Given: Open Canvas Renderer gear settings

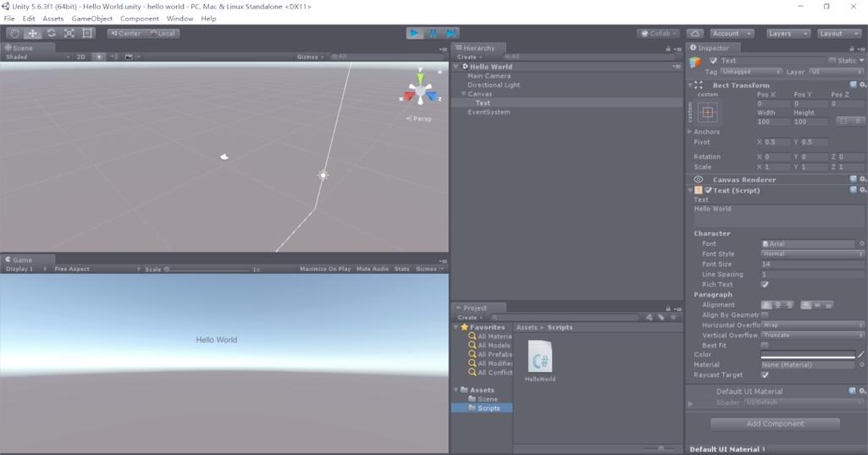Looking at the screenshot, I should [x=862, y=179].
